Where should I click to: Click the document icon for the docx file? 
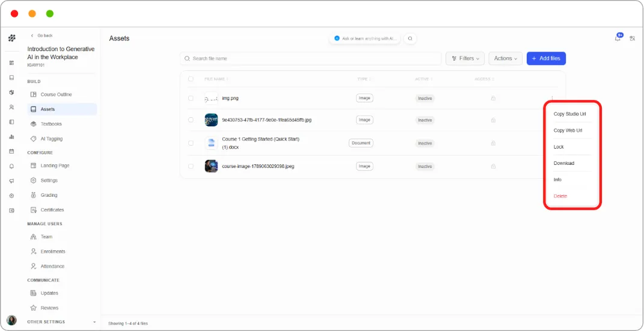(211, 143)
